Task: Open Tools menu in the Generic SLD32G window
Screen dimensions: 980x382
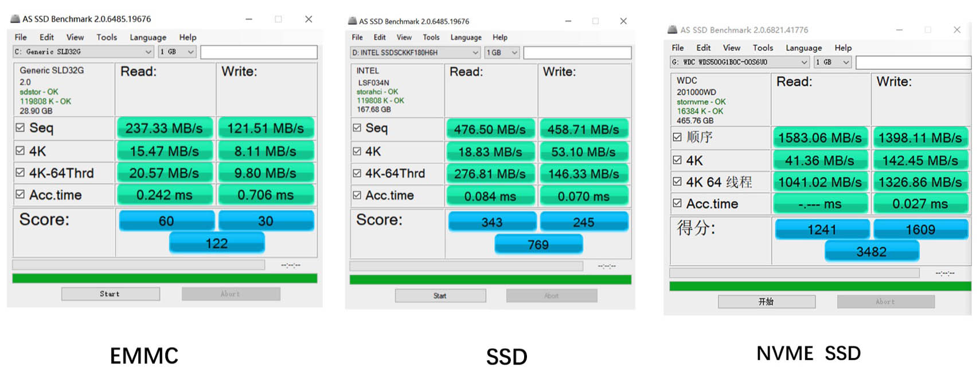Action: click(x=107, y=37)
